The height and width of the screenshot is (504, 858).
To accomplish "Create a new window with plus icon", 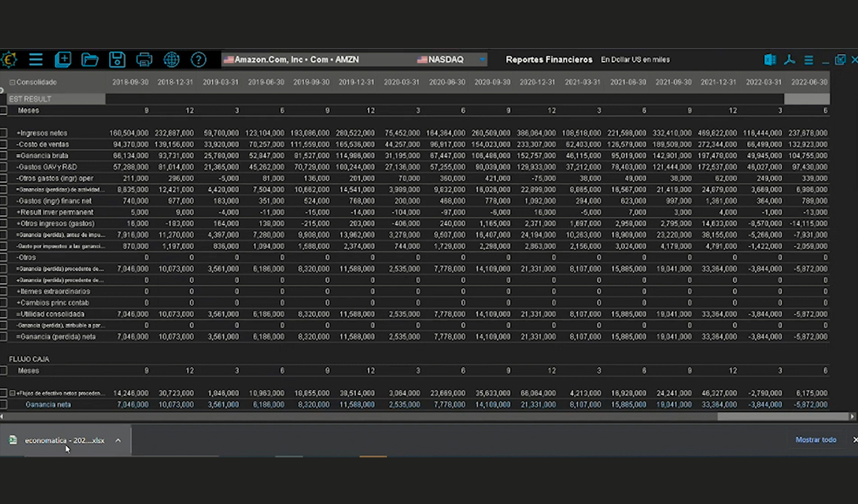I will pyautogui.click(x=63, y=59).
